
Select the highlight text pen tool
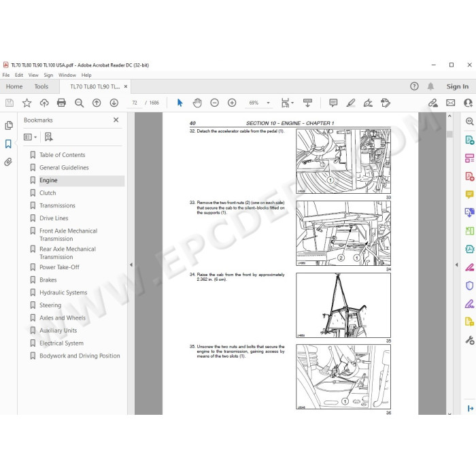pyautogui.click(x=351, y=103)
